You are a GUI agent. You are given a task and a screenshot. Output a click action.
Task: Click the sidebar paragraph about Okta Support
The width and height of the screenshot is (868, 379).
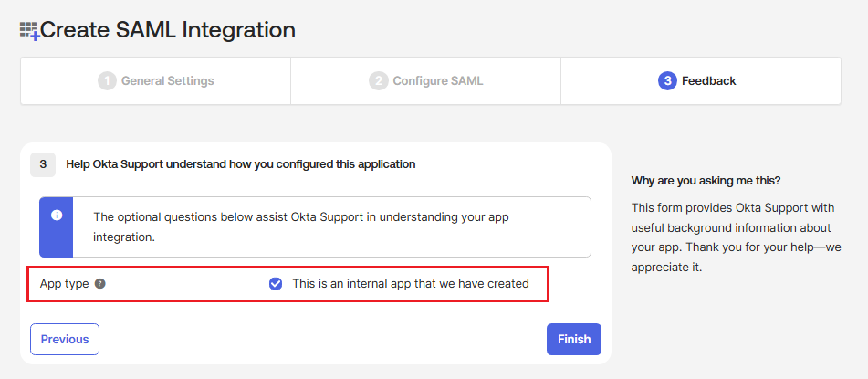point(737,237)
